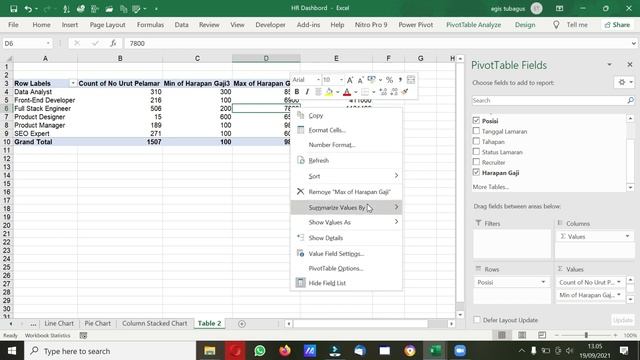Image resolution: width=640 pixels, height=360 pixels.
Task: Click the Sort icon in the Quick Access Toolbar
Action: [x=66, y=9]
